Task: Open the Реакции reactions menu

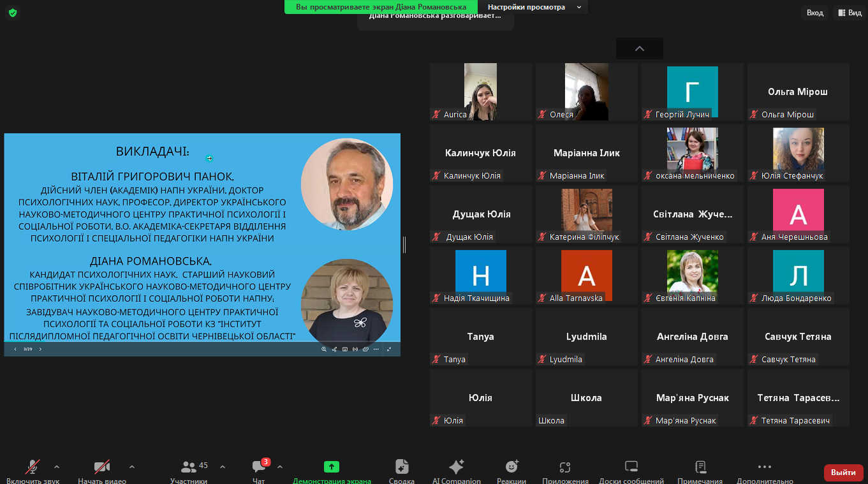Action: point(511,467)
